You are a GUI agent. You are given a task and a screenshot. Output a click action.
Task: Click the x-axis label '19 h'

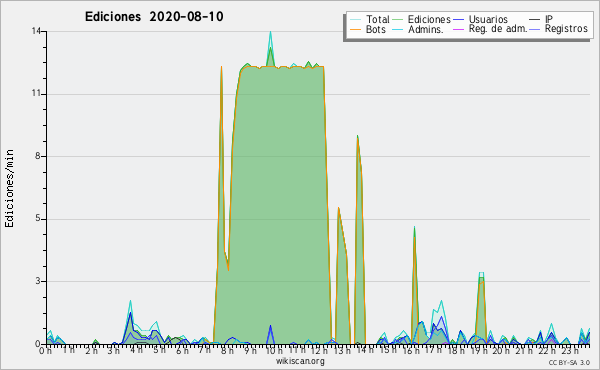(479, 351)
